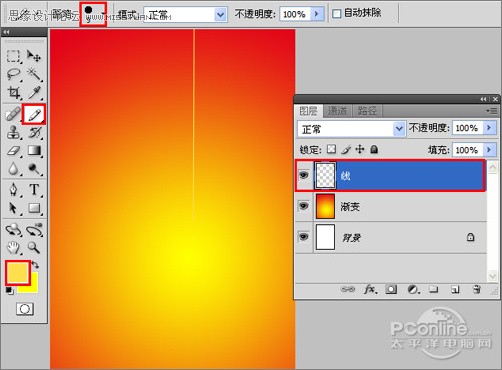Open the 模式 dropdown in options bar
The height and width of the screenshot is (370, 502).
(x=220, y=14)
